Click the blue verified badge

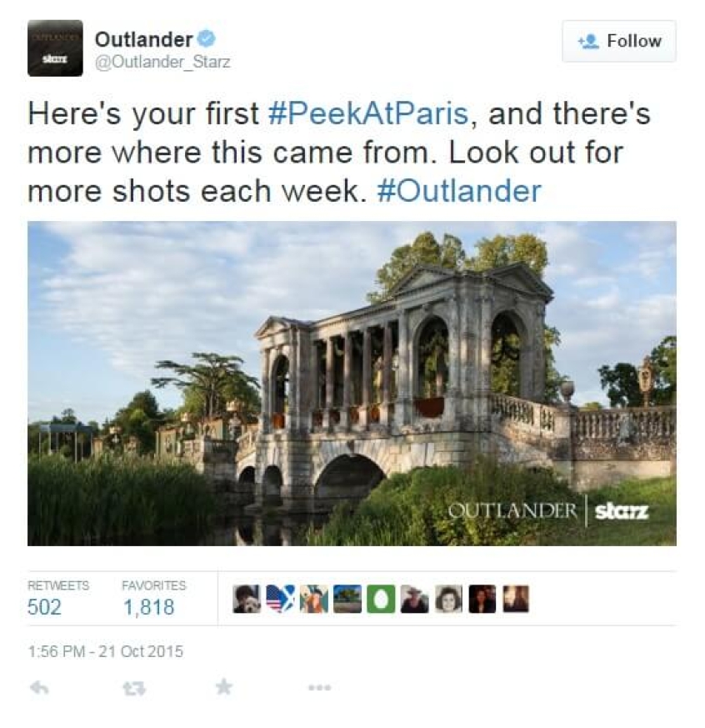(207, 39)
